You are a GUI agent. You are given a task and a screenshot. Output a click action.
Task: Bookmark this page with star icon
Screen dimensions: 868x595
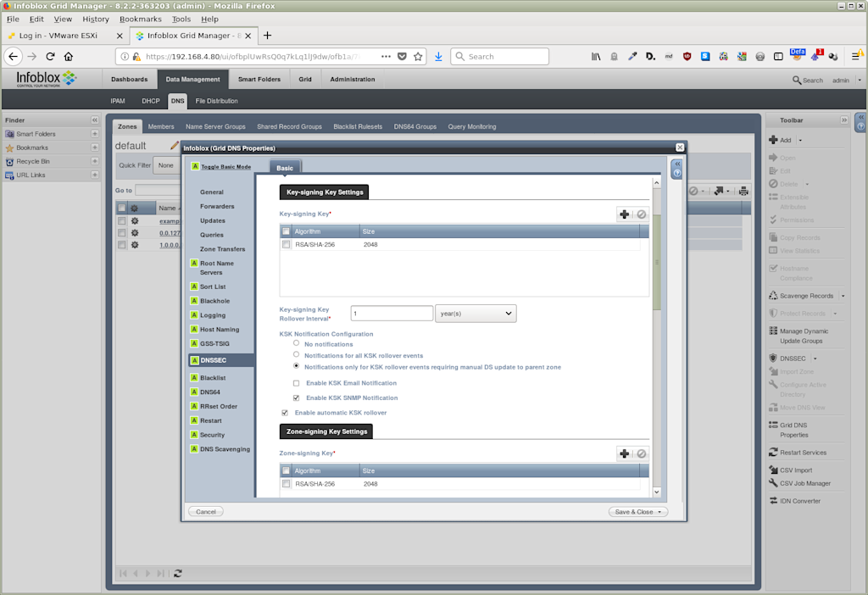pos(418,57)
